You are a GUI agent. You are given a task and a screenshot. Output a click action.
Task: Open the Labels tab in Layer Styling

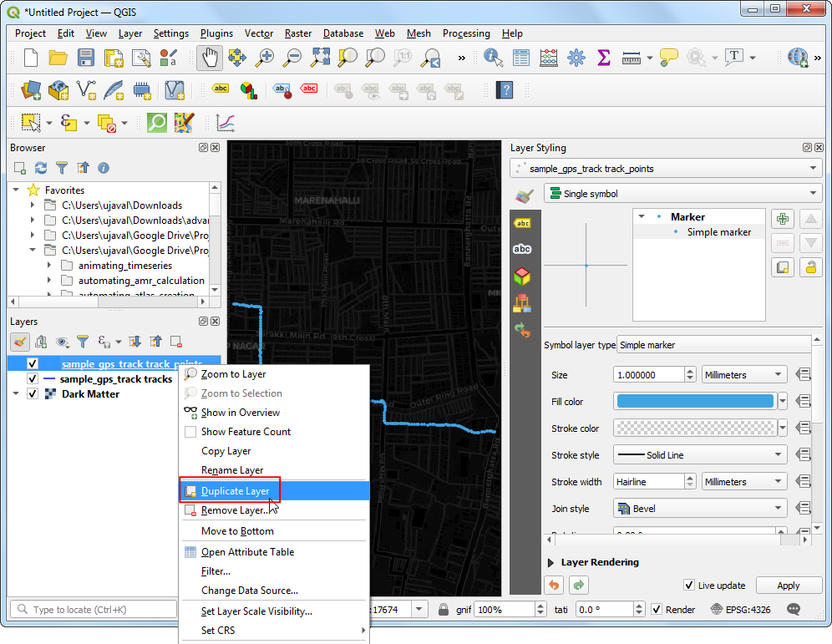click(522, 223)
